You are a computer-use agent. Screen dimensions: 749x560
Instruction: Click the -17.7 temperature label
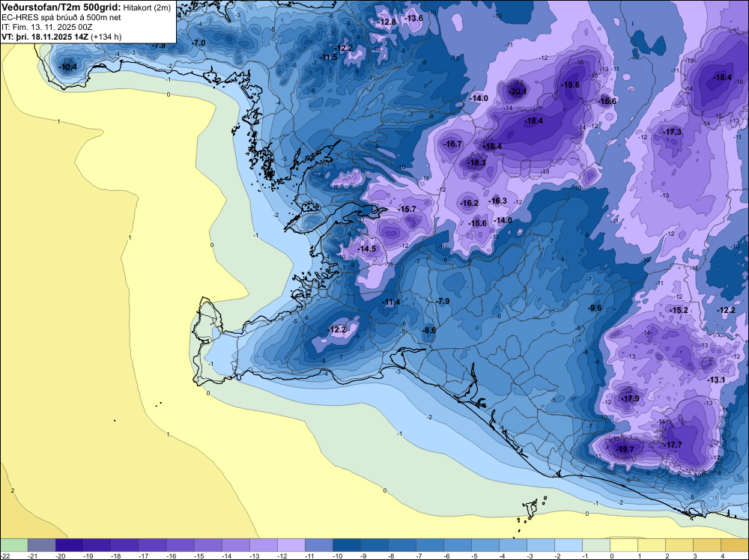673,445
